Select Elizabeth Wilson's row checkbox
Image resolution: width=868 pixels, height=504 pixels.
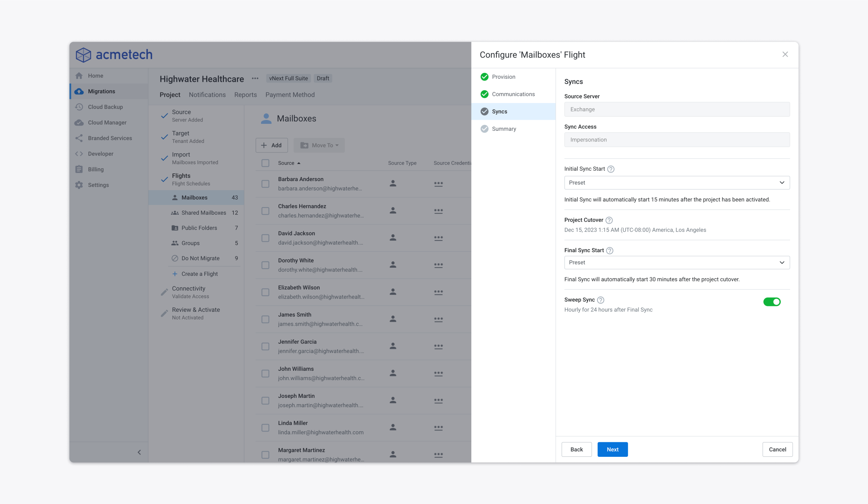pyautogui.click(x=265, y=292)
